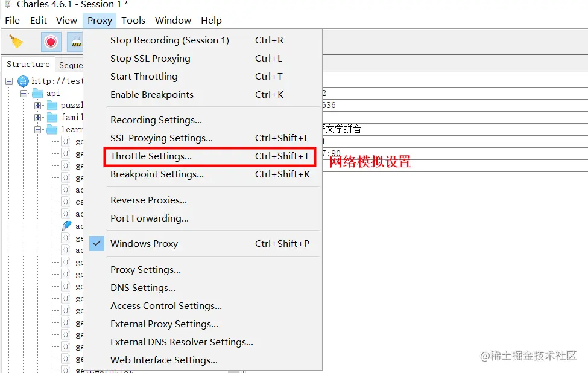This screenshot has width=588, height=373.
Task: Choose Stop Recording (Session 1)
Action: (x=203, y=40)
